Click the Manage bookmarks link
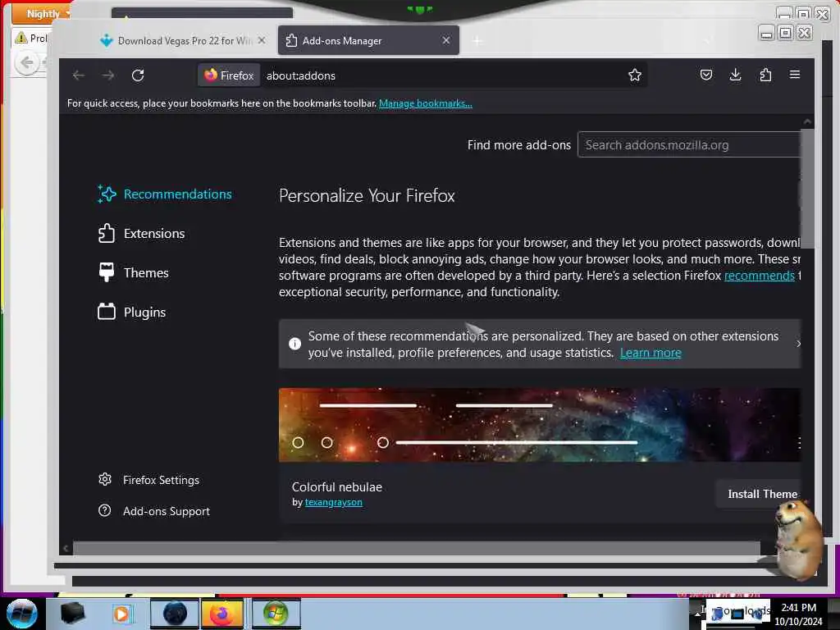The width and height of the screenshot is (840, 630). (426, 103)
